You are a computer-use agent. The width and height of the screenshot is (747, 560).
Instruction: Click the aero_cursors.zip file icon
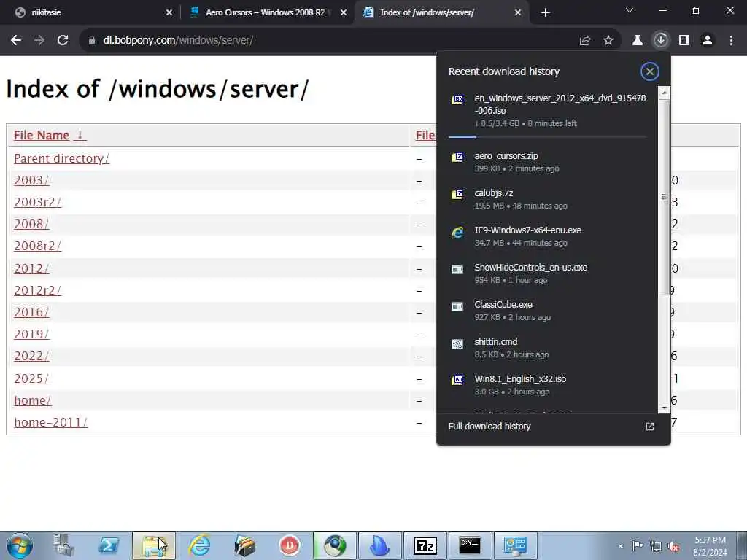point(457,157)
